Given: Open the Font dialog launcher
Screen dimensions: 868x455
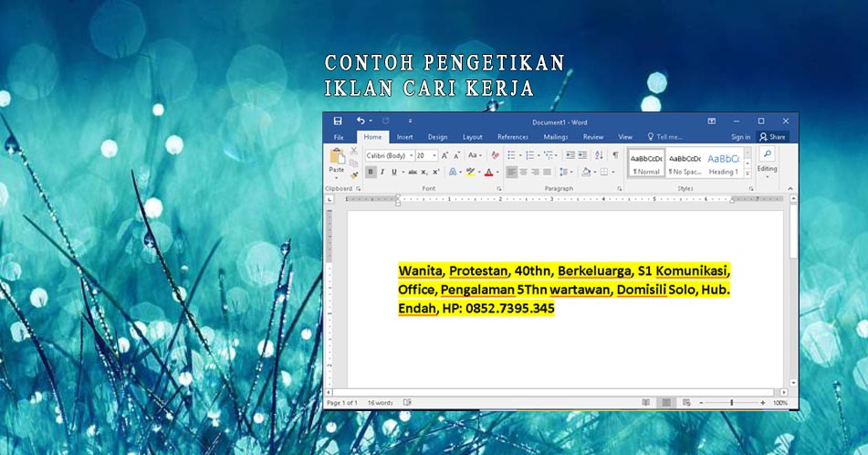Looking at the screenshot, I should click(x=498, y=189).
